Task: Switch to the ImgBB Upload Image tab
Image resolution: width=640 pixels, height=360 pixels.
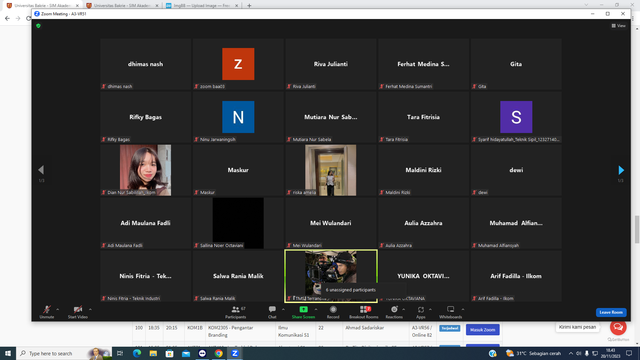Action: tap(202, 6)
